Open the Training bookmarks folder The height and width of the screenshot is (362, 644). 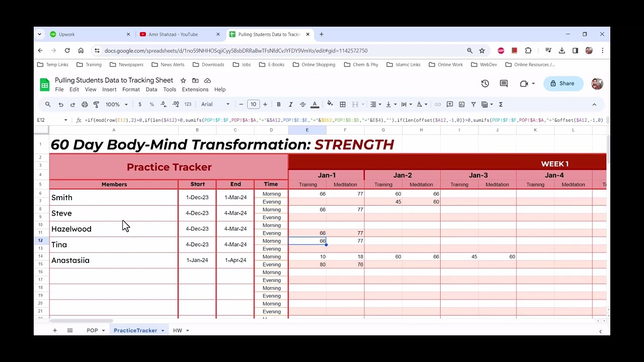[90, 65]
